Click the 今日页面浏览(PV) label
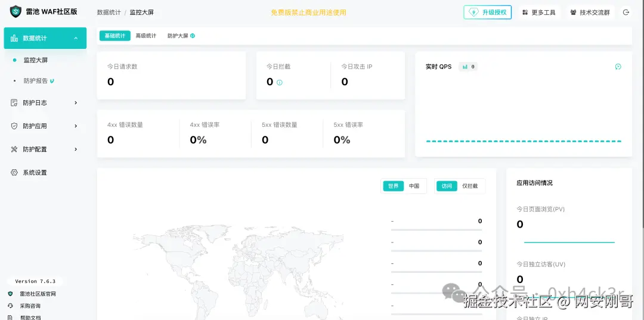The height and width of the screenshot is (320, 644). click(x=540, y=209)
